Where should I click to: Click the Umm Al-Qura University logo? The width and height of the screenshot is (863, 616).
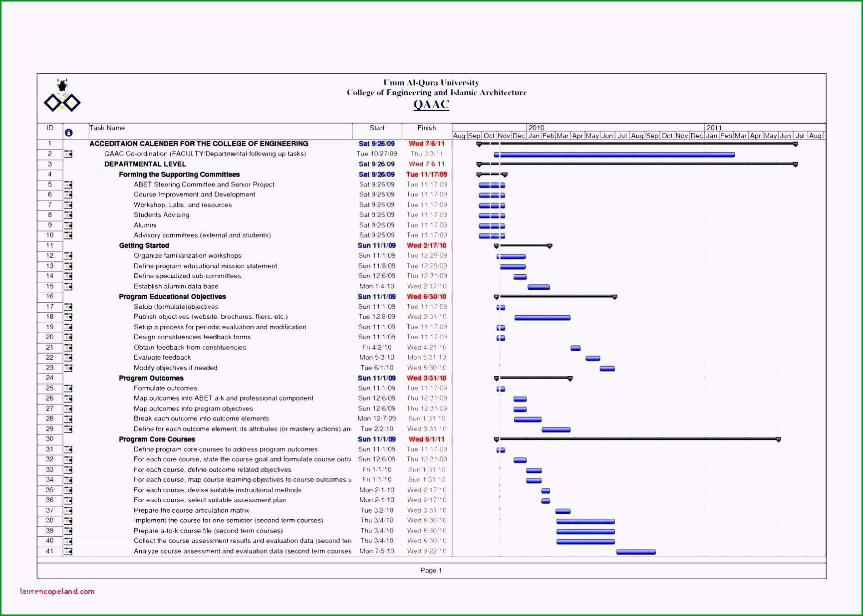coord(62,95)
